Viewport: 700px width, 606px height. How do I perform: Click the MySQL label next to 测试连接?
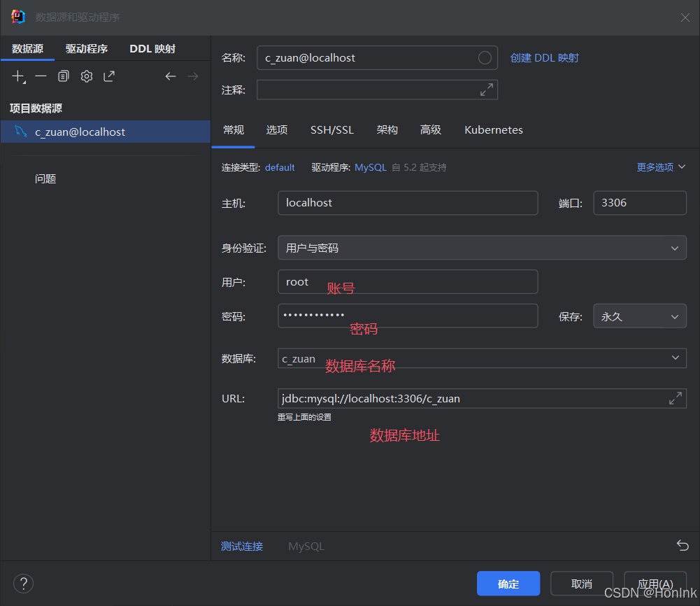[306, 546]
